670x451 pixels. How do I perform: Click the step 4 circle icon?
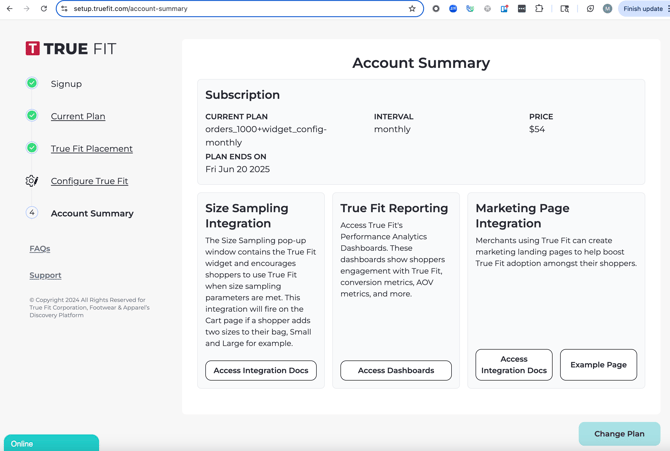click(32, 212)
